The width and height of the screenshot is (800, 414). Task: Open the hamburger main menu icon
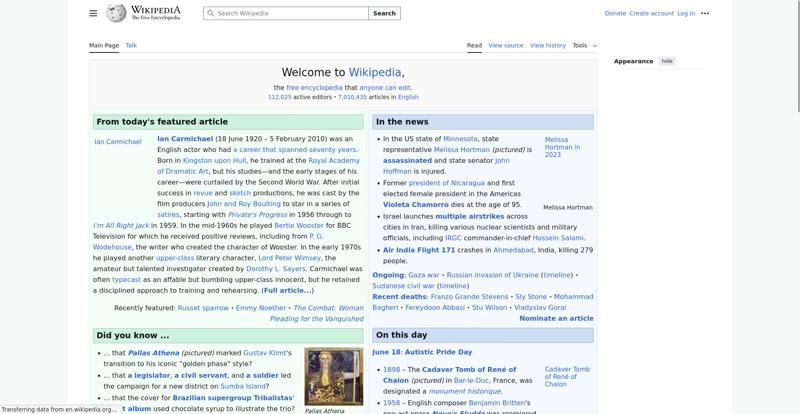tap(93, 13)
